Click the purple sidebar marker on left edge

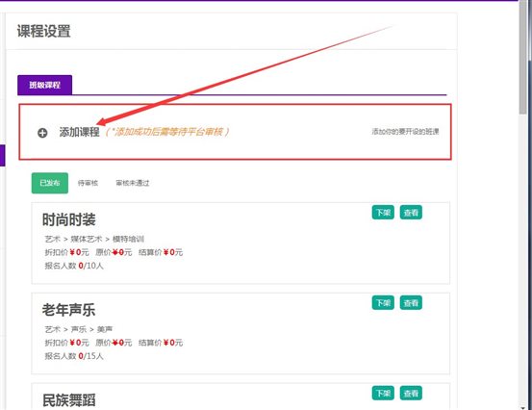[x=2, y=155]
